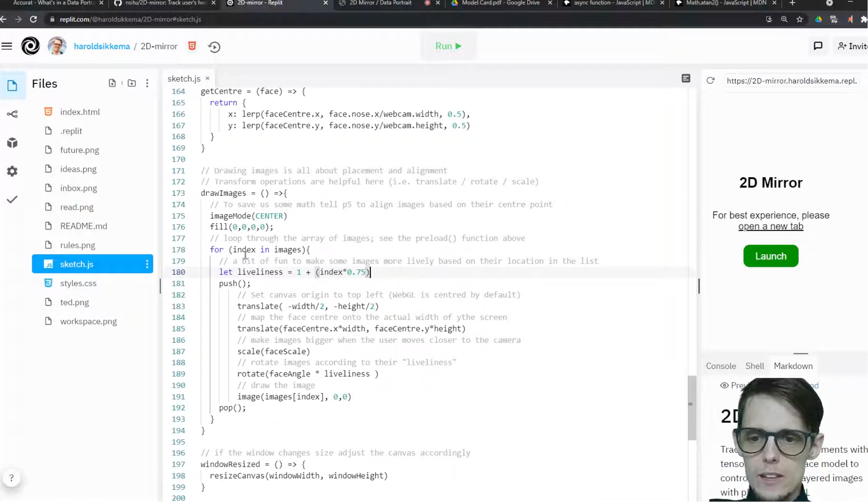Click the webview URL address field

point(792,81)
